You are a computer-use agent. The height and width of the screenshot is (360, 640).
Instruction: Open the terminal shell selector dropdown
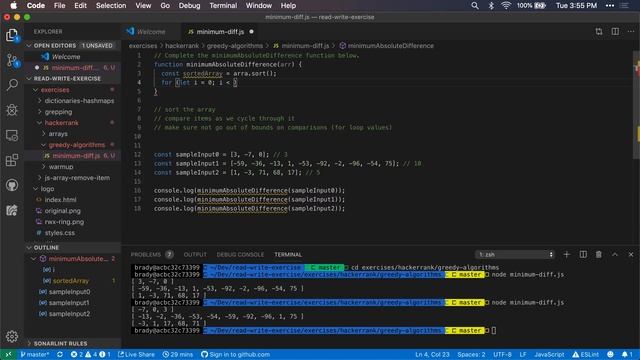tap(515, 254)
